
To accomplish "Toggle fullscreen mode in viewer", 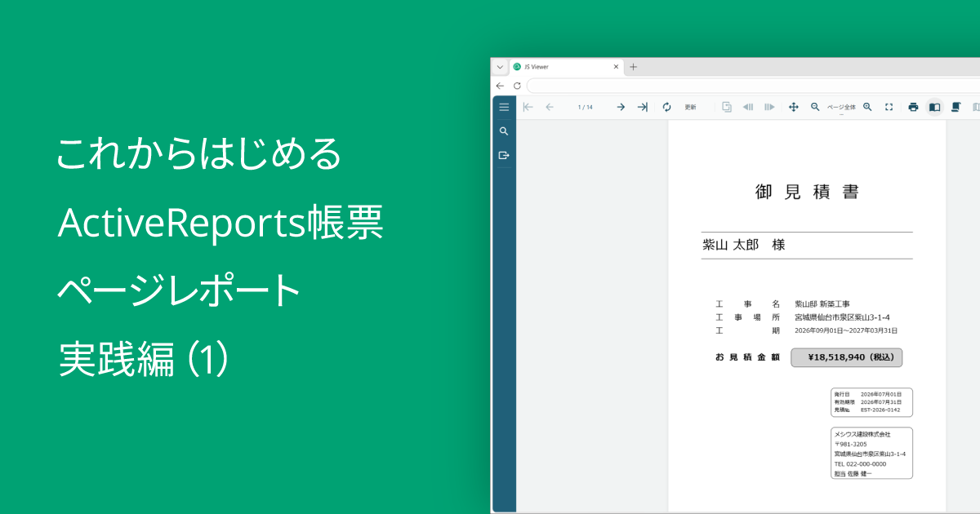I will pyautogui.click(x=889, y=107).
